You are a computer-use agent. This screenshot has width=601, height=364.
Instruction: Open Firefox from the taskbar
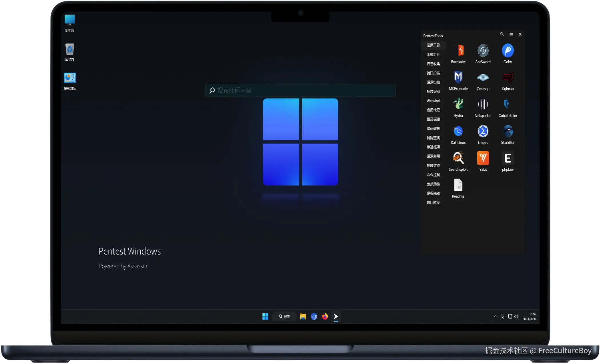[325, 317]
